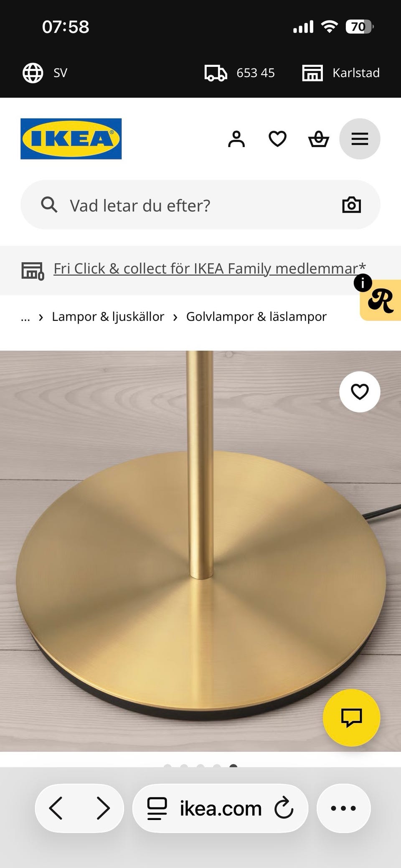Go to Lampor & ljuskällor breadcrumb
The image size is (401, 868).
point(108,317)
